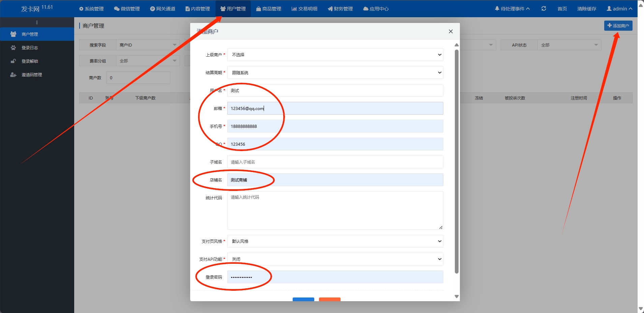Open 微信管理 menu in top navigation
Viewport: 644px width, 313px height.
127,9
